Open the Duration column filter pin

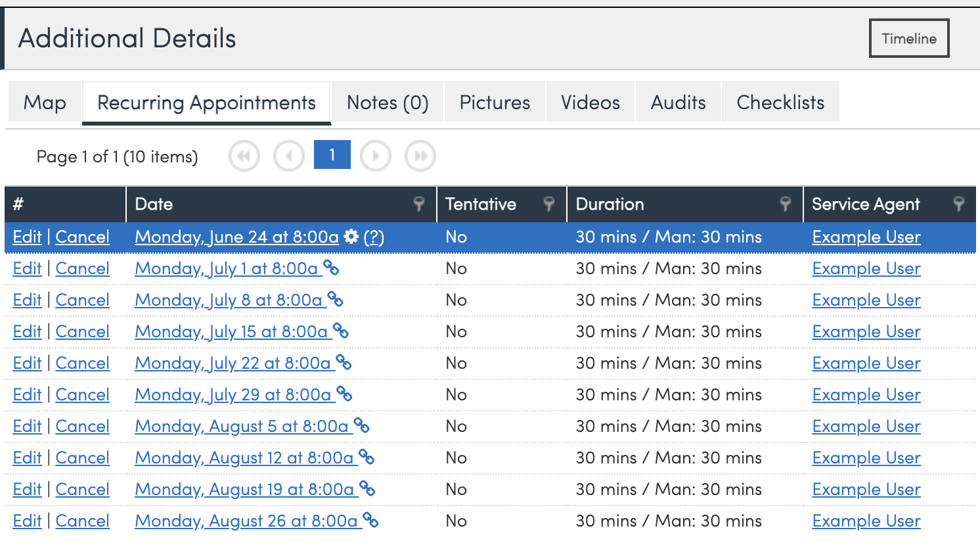[x=785, y=204]
